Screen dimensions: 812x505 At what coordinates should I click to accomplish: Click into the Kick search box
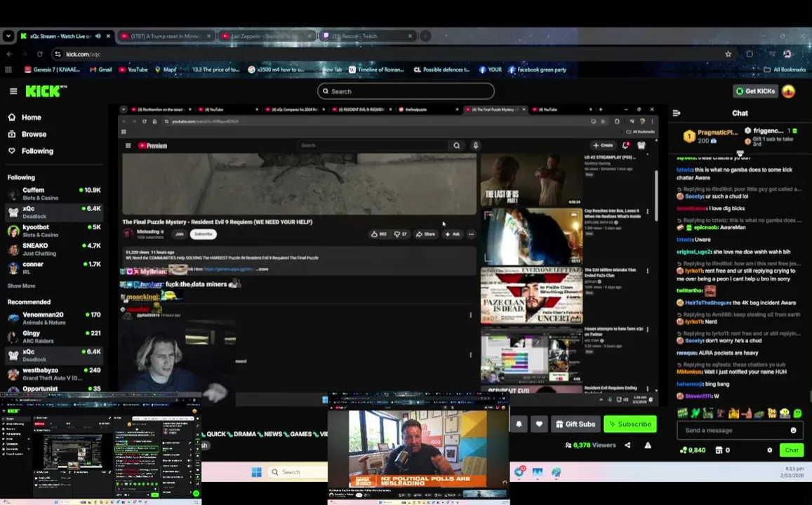point(406,91)
